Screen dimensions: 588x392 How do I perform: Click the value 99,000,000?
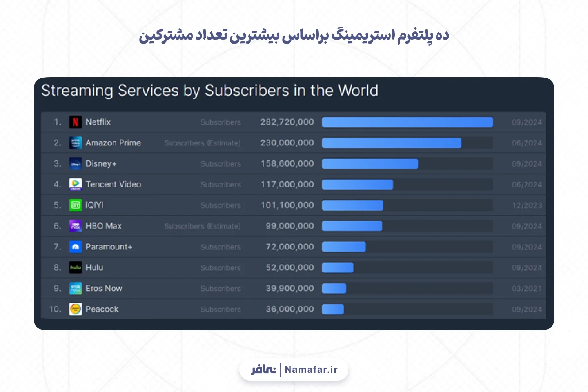pyautogui.click(x=290, y=226)
